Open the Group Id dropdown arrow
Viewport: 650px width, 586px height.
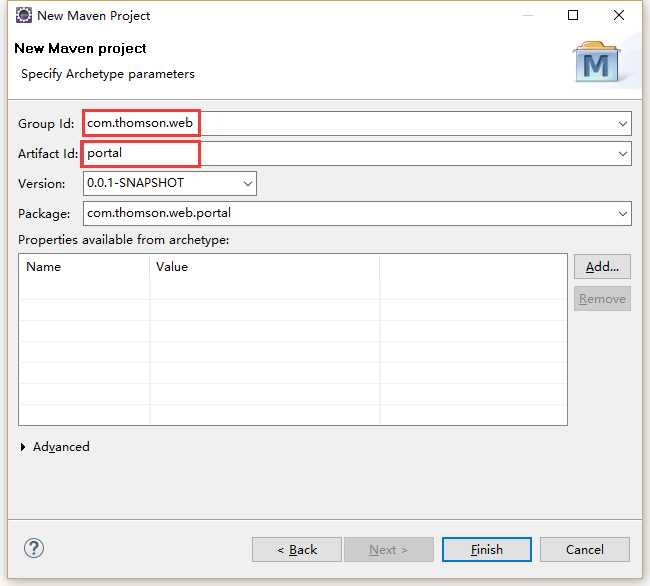click(x=622, y=123)
